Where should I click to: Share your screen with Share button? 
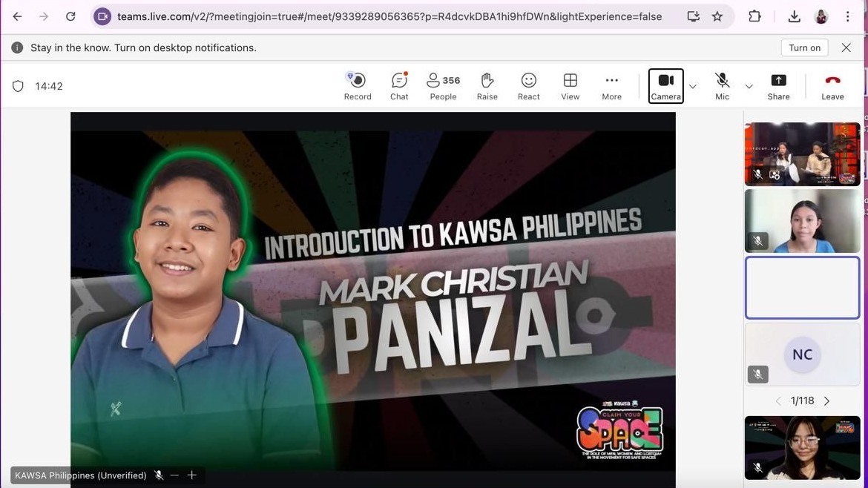[x=778, y=86]
